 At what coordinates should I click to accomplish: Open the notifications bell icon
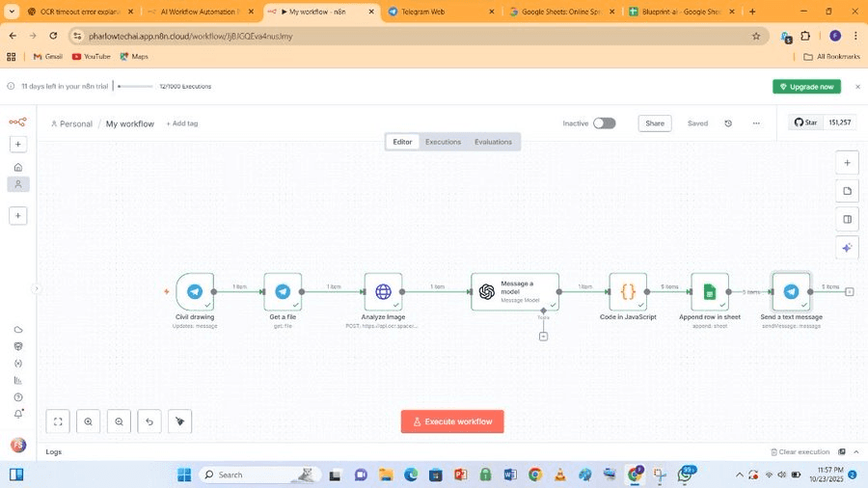click(x=18, y=414)
